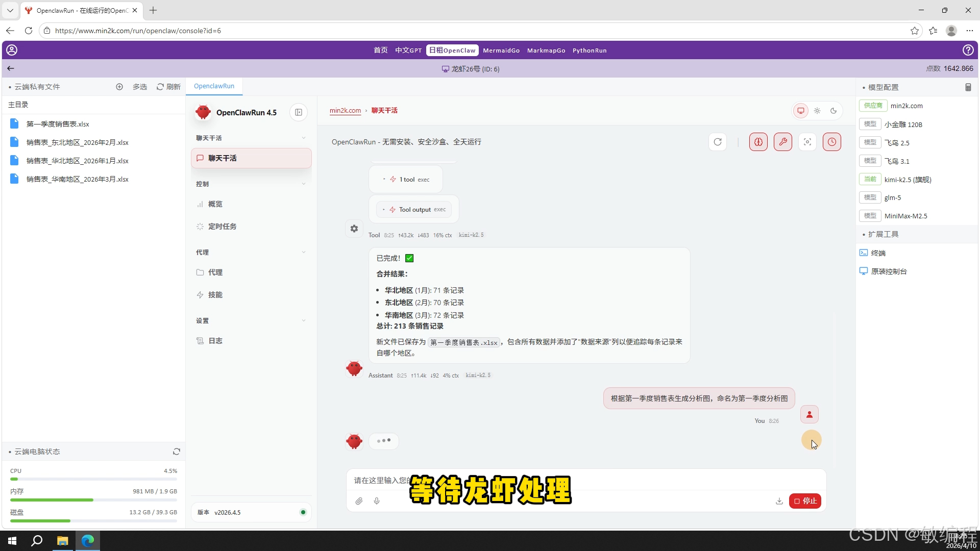Screen dimensions: 980x551
Task: Switch to dark mode with the moon toggle
Action: (834, 110)
